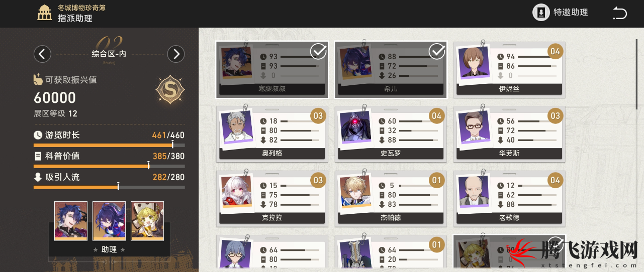The width and height of the screenshot is (644, 272).
Task: Uncheck the selected 希儿 card checkmark
Action: click(x=437, y=51)
